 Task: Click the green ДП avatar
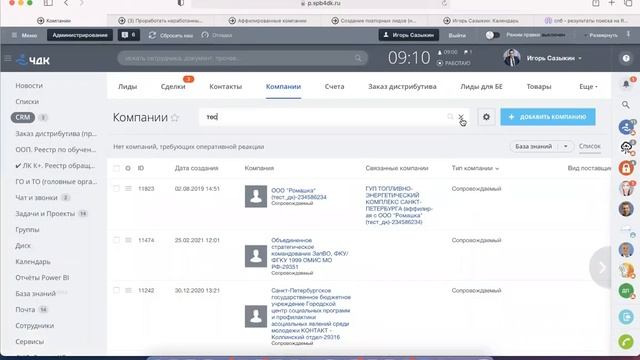(626, 291)
